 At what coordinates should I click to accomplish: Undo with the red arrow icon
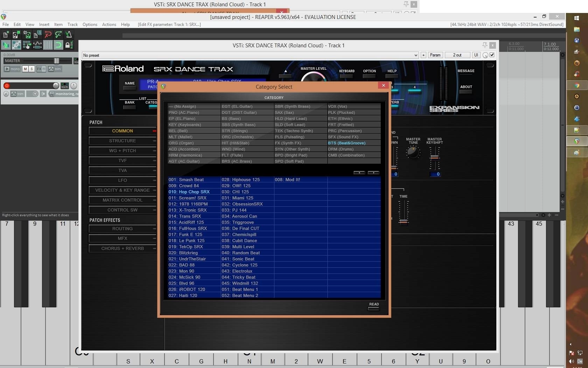click(x=48, y=34)
